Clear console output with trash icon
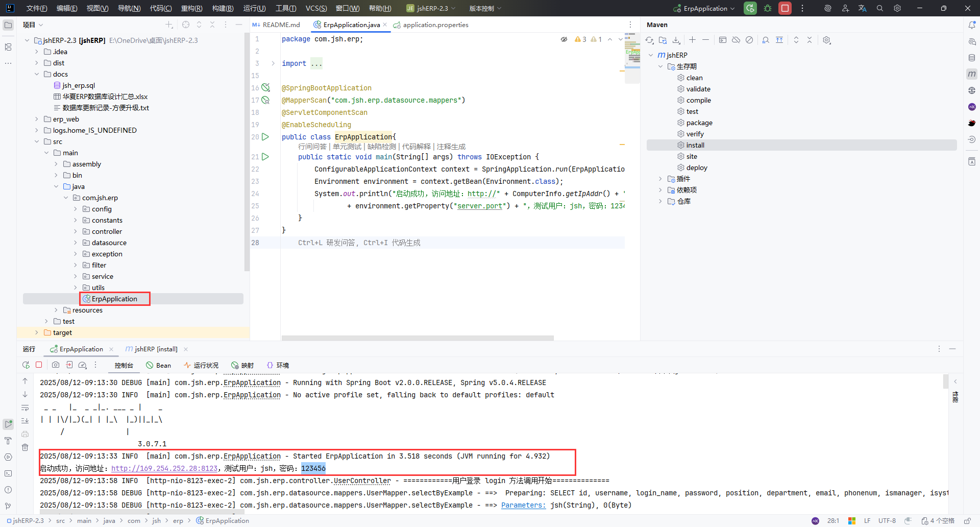 pos(25,447)
